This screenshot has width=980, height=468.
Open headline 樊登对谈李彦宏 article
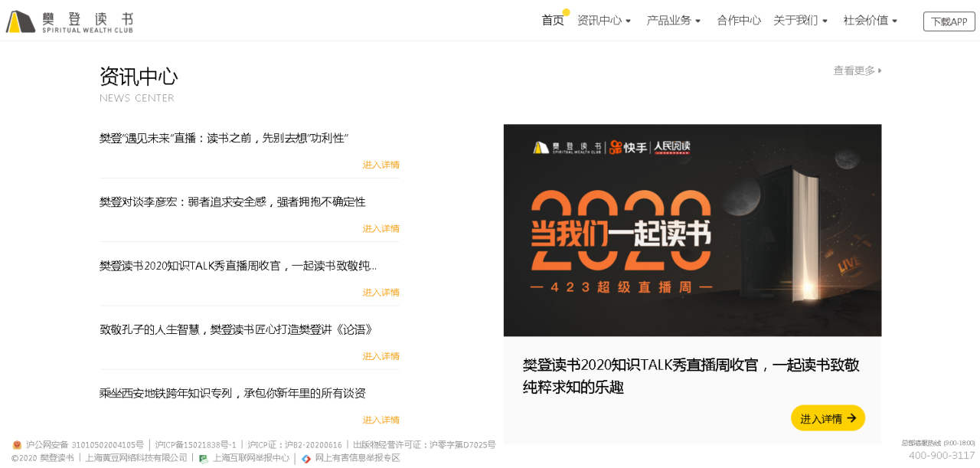pyautogui.click(x=233, y=202)
